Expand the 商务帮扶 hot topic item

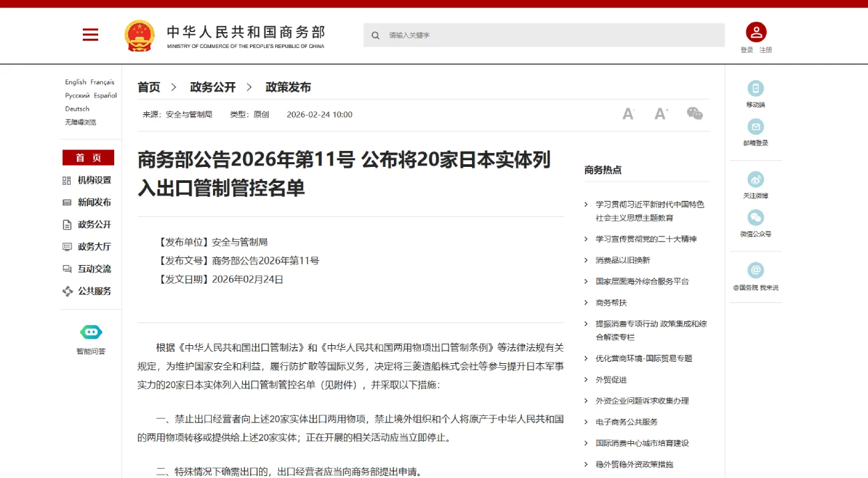click(x=611, y=303)
